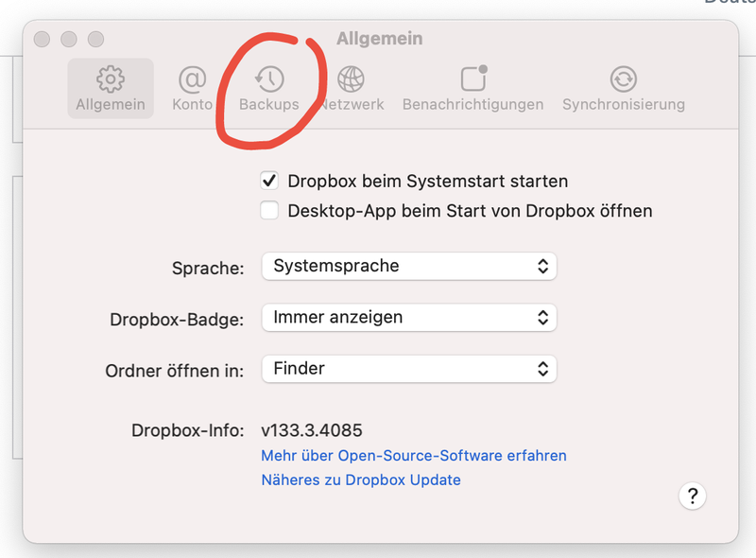The image size is (756, 558).
Task: Click the Benachrichtigungen notification icon
Action: pos(471,79)
